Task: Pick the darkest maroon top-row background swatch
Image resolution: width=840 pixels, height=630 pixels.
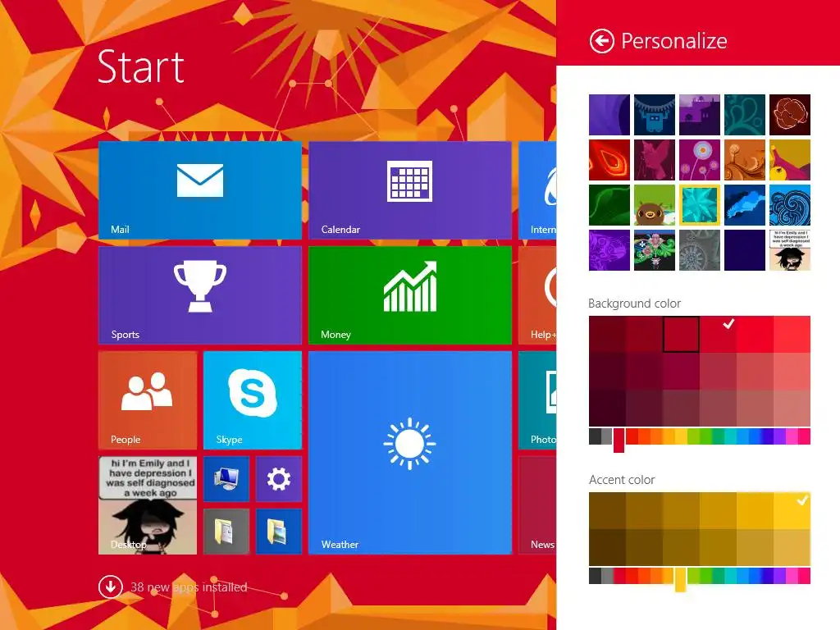Action: [x=607, y=335]
